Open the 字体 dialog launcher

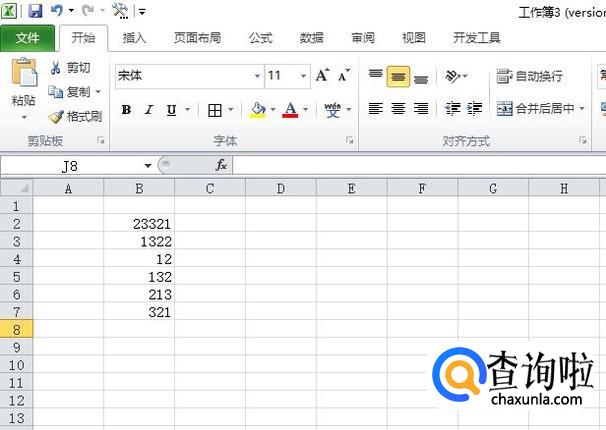350,140
